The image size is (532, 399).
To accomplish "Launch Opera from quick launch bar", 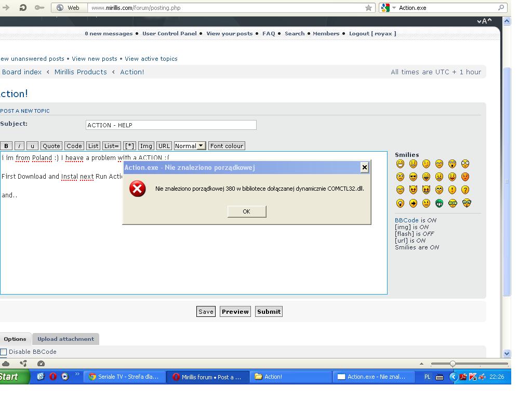I will tap(53, 377).
